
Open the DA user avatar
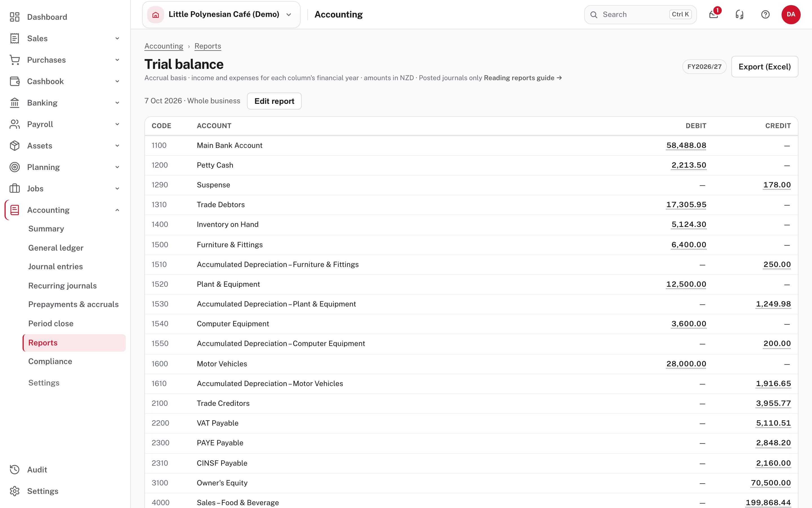pyautogui.click(x=791, y=14)
